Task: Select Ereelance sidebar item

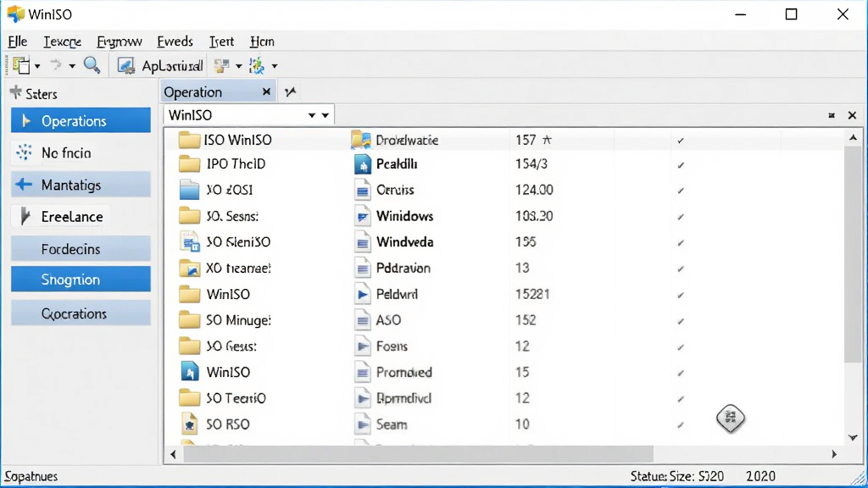Action: pyautogui.click(x=81, y=217)
